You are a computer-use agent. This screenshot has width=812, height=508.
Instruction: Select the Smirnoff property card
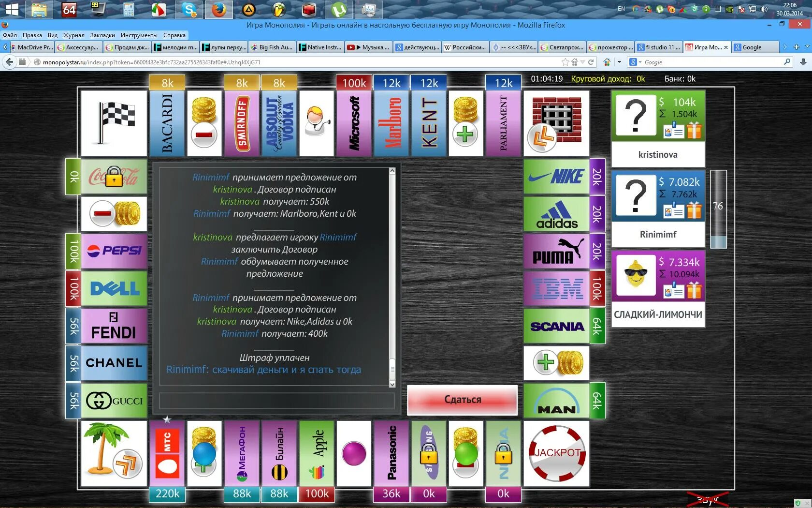pos(242,123)
